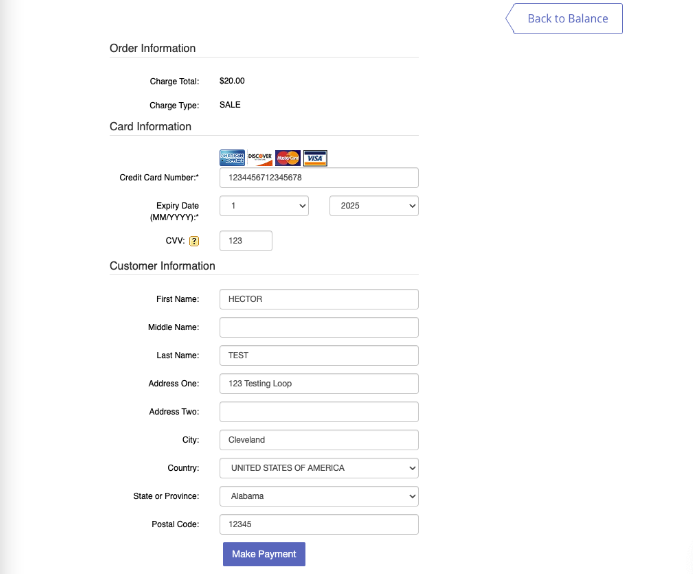Open the expiry year 2025 dropdown

[374, 206]
